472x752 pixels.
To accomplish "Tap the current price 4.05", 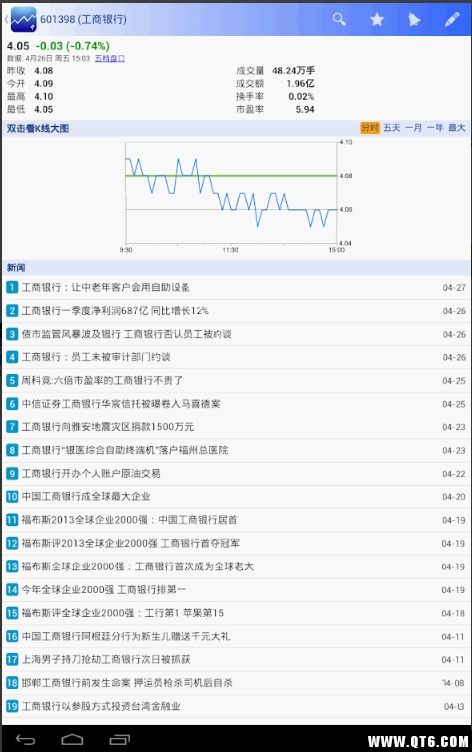I will [18, 46].
